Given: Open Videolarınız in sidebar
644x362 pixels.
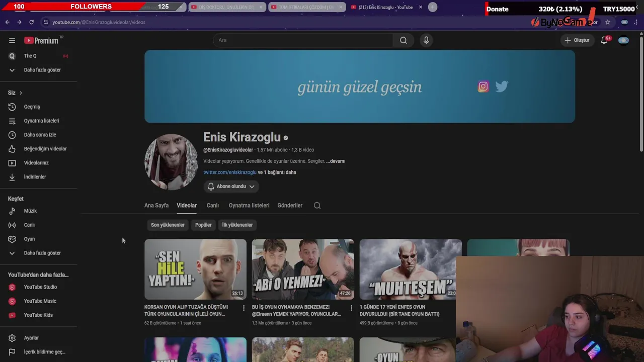Looking at the screenshot, I should (39, 163).
